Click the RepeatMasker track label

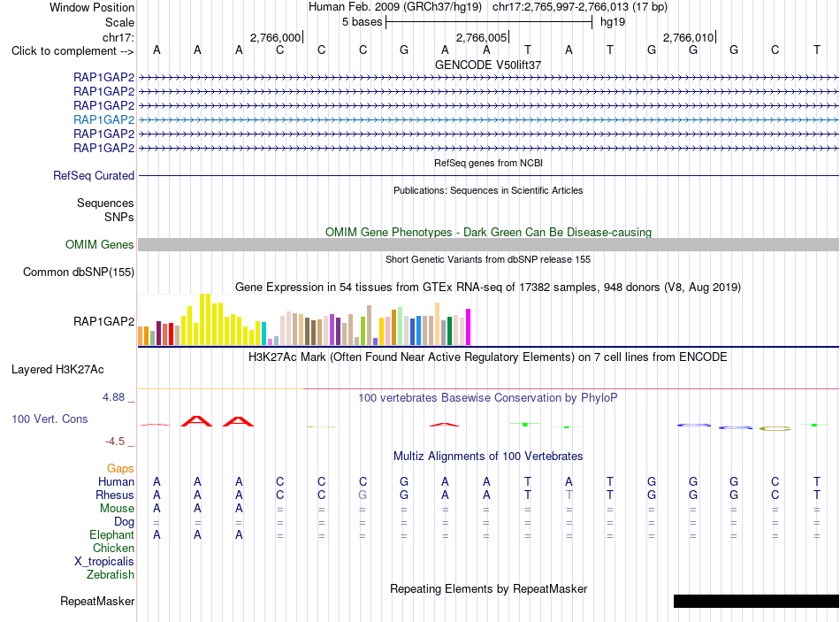coord(97,601)
